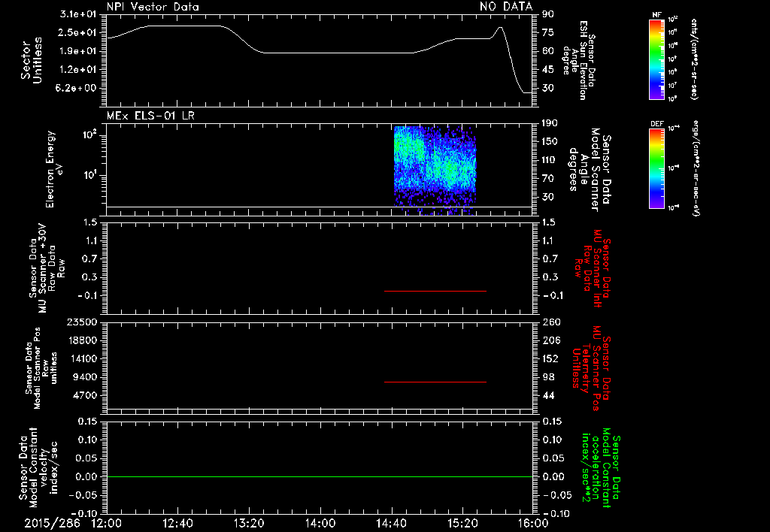Viewport: 770px width, 532px height.
Task: Click the DEF color scale bar
Action: (656, 168)
